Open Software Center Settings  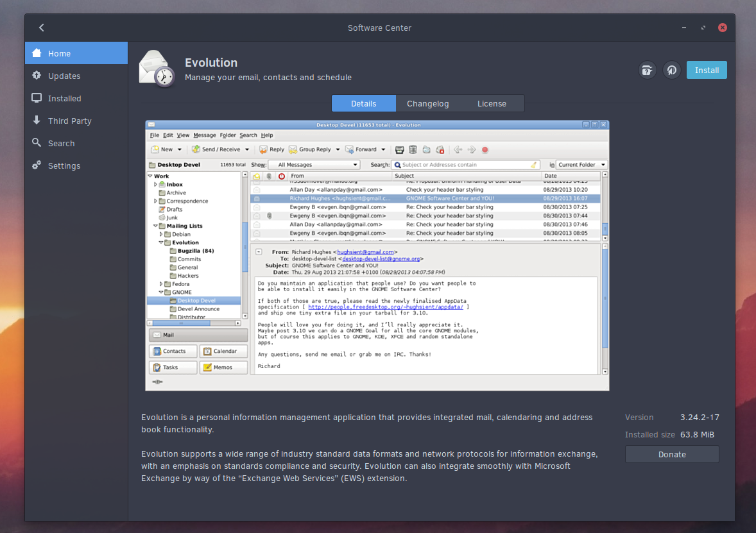pos(76,165)
